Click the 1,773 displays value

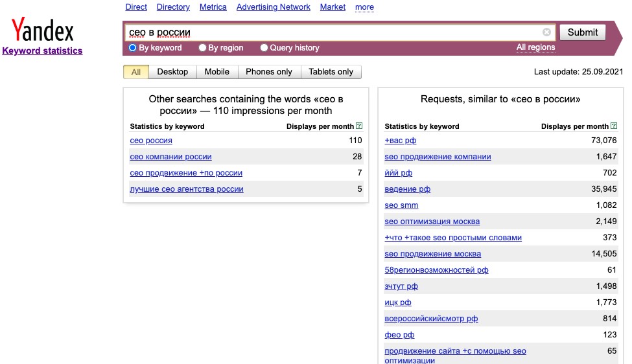(x=606, y=302)
